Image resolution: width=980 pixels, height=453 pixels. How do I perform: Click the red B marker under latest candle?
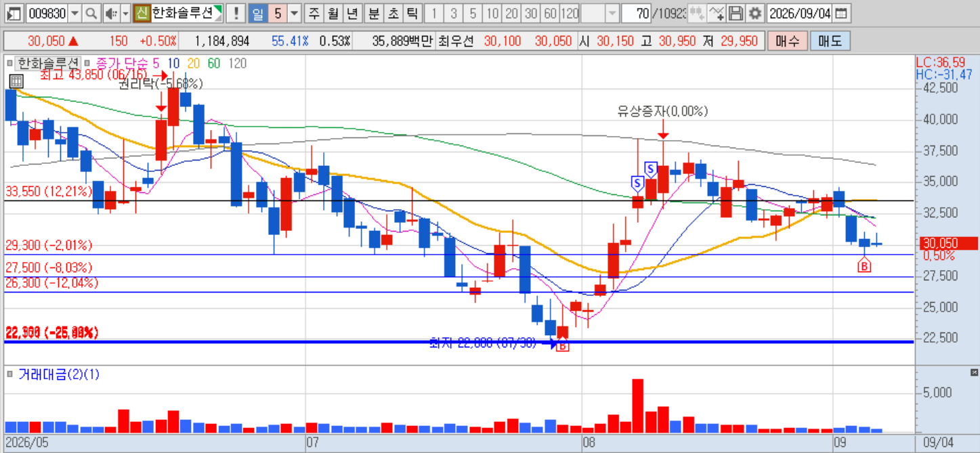click(864, 267)
